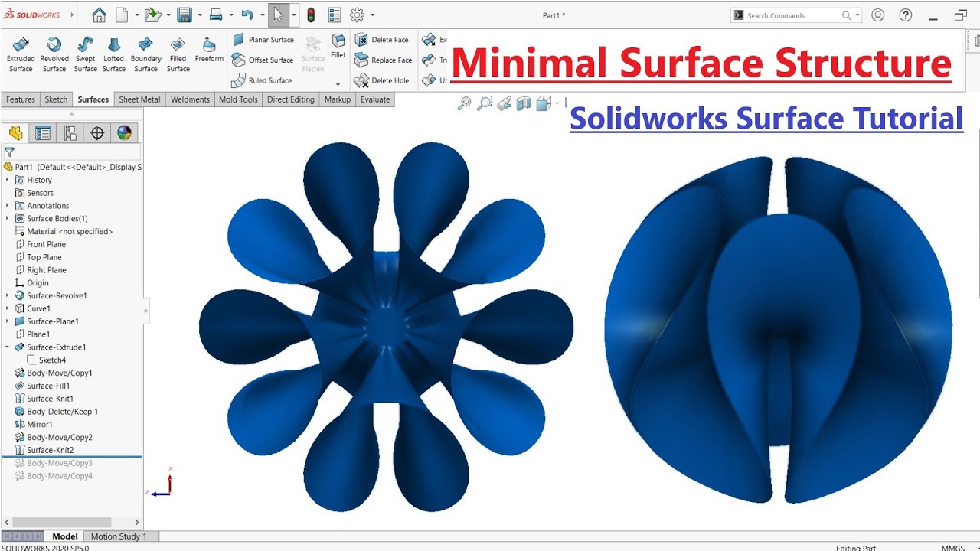Open the Undo dropdown arrow
Screen dimensions: 980x551
pyautogui.click(x=262, y=15)
